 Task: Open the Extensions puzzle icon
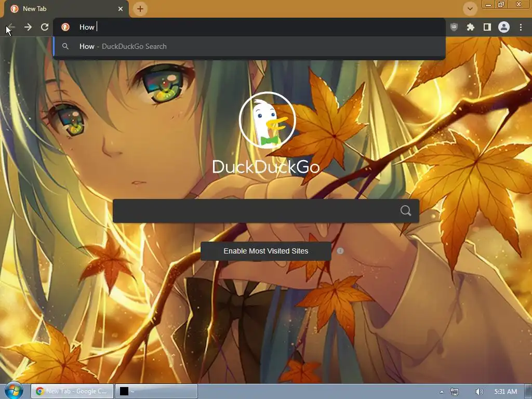[470, 27]
